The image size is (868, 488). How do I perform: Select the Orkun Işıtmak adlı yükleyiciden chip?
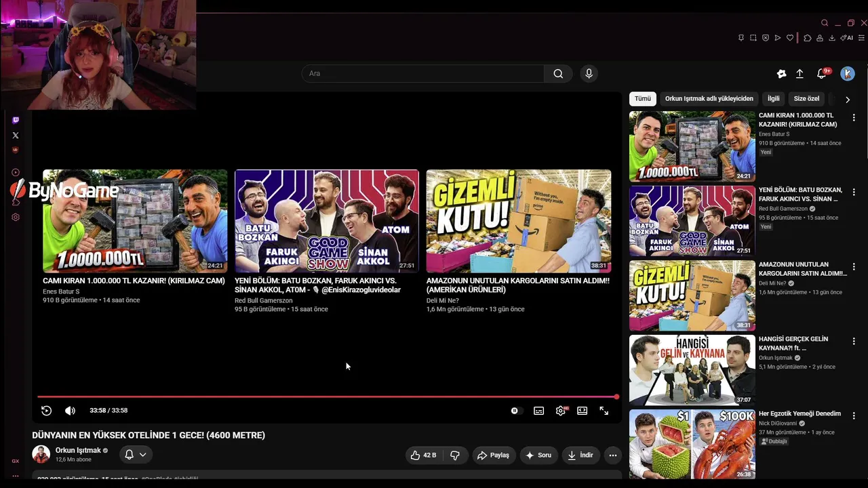(x=709, y=99)
